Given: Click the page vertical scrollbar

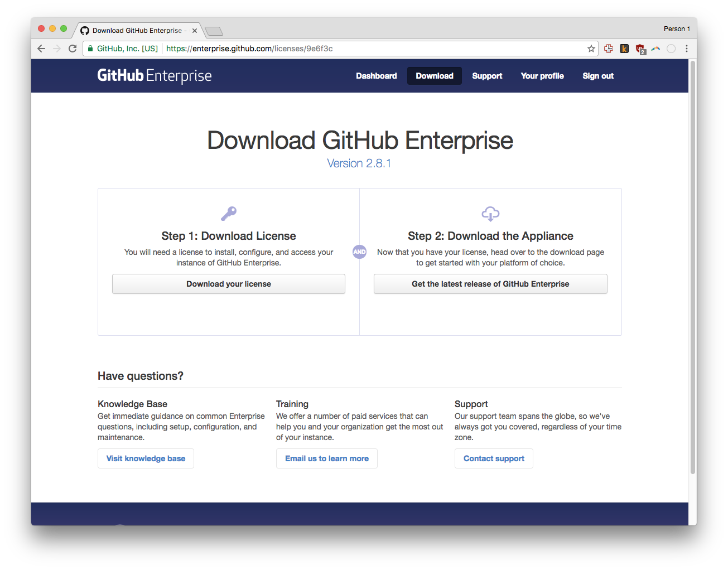Looking at the screenshot, I should tap(693, 268).
